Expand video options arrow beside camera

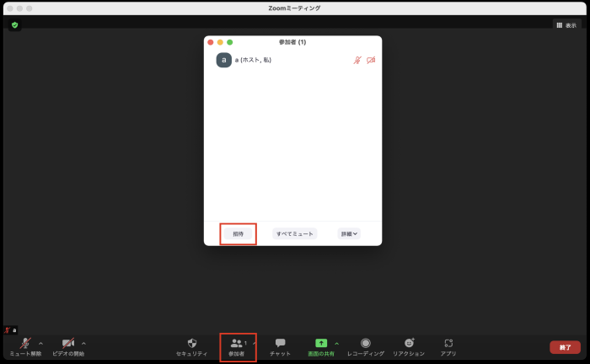coord(83,343)
